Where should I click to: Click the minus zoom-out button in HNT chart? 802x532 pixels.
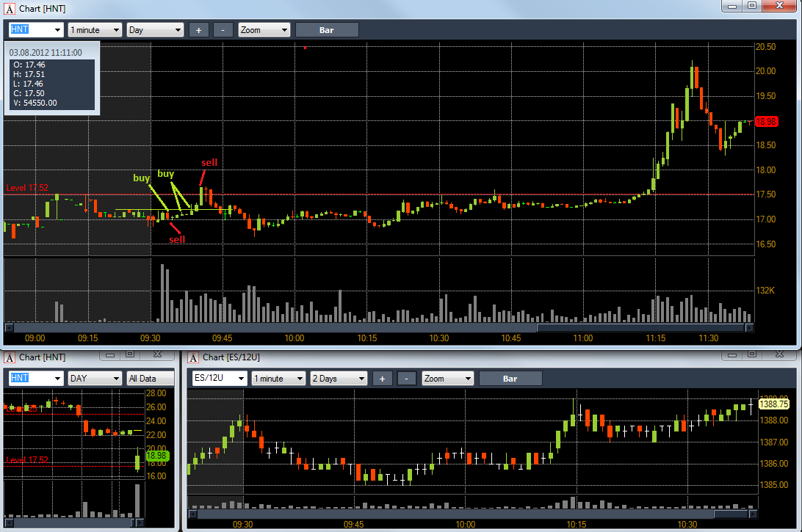click(223, 29)
